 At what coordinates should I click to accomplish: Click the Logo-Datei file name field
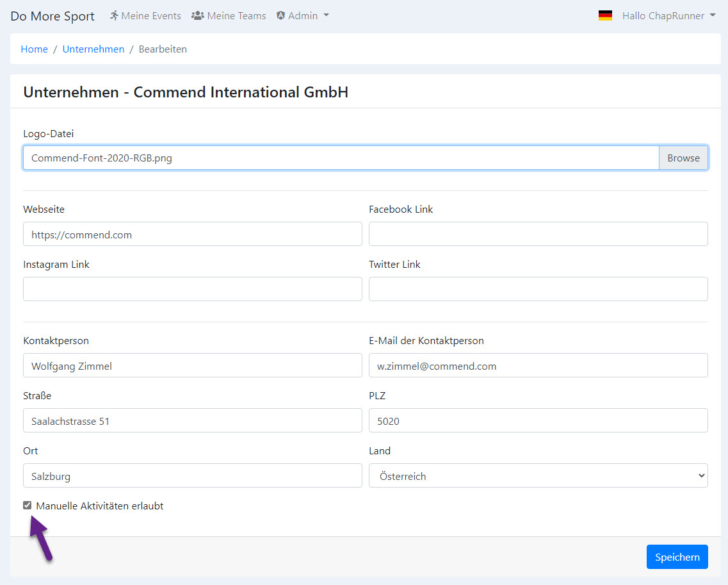341,158
